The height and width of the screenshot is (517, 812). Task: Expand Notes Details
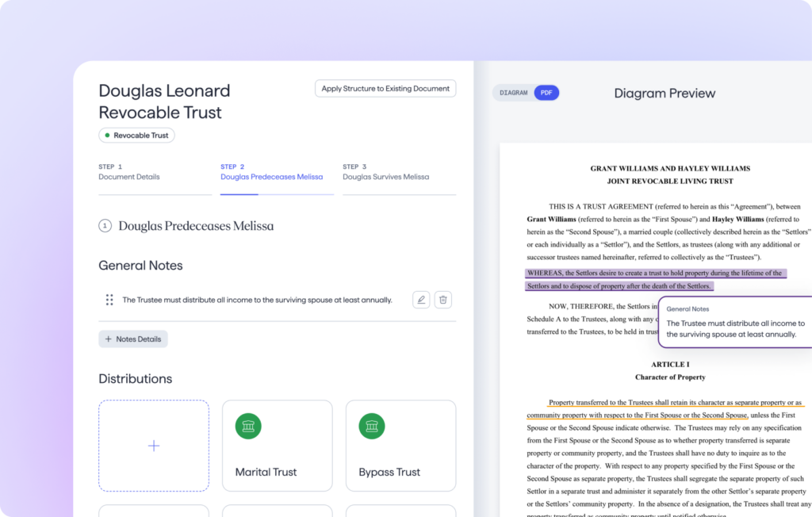(x=133, y=339)
